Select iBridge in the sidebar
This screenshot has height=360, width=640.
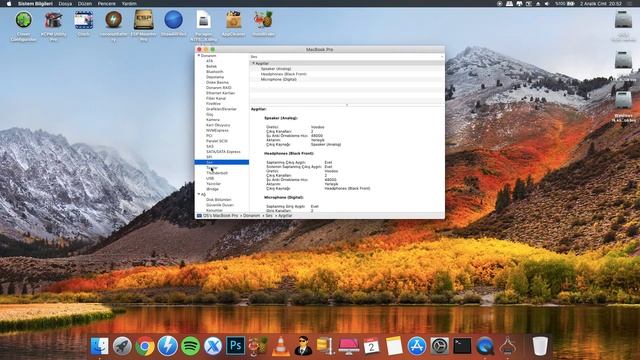[x=213, y=189]
